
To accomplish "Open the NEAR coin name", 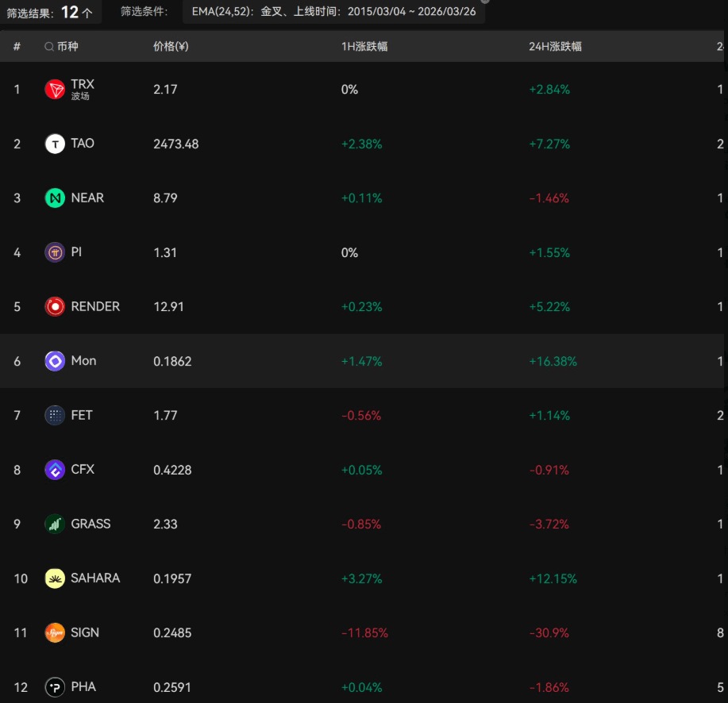I will click(x=87, y=198).
